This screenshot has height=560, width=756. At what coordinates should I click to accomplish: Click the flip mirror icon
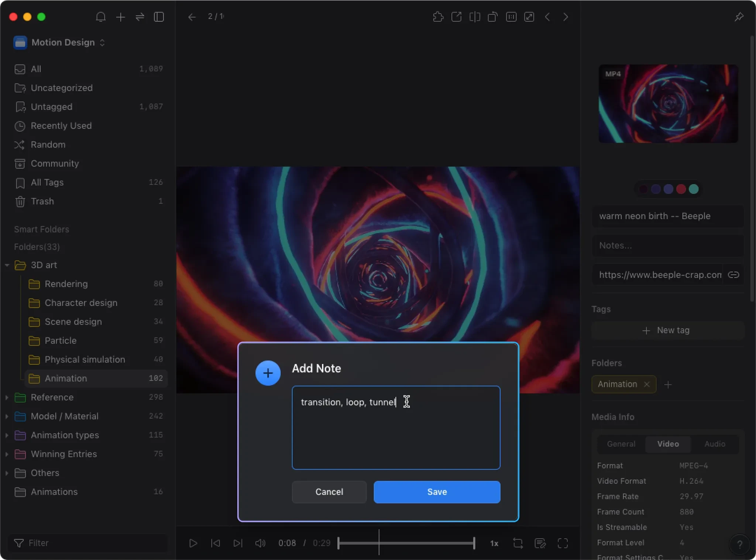475,17
